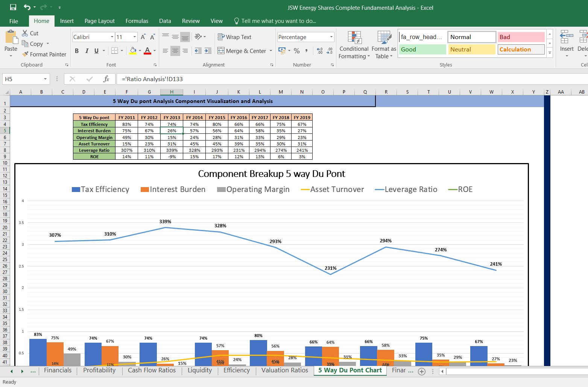Click the Insert Function fx icon
The width and height of the screenshot is (588, 387).
click(x=106, y=79)
